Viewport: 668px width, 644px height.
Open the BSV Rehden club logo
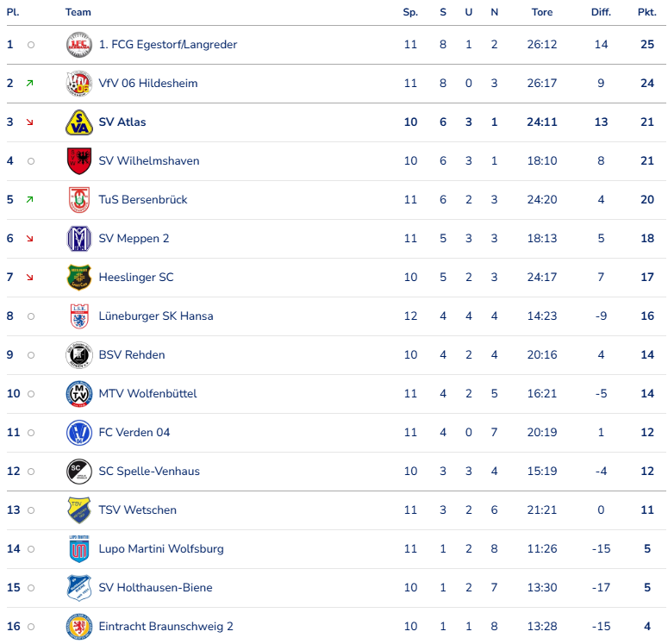78,355
